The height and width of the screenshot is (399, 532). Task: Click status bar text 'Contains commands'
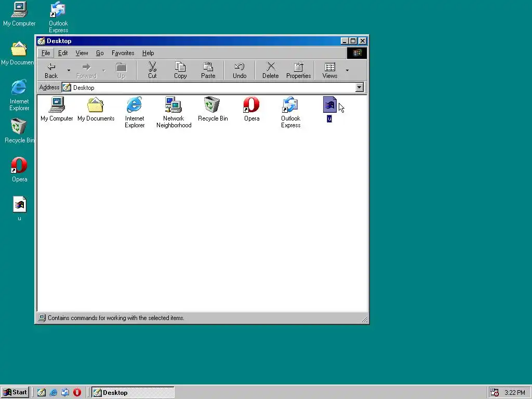point(116,318)
